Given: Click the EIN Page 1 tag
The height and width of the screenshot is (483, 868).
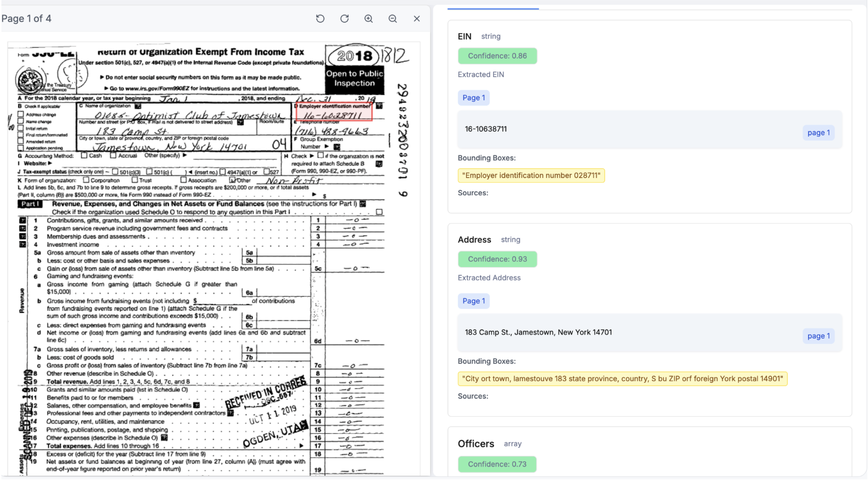Looking at the screenshot, I should tap(473, 98).
